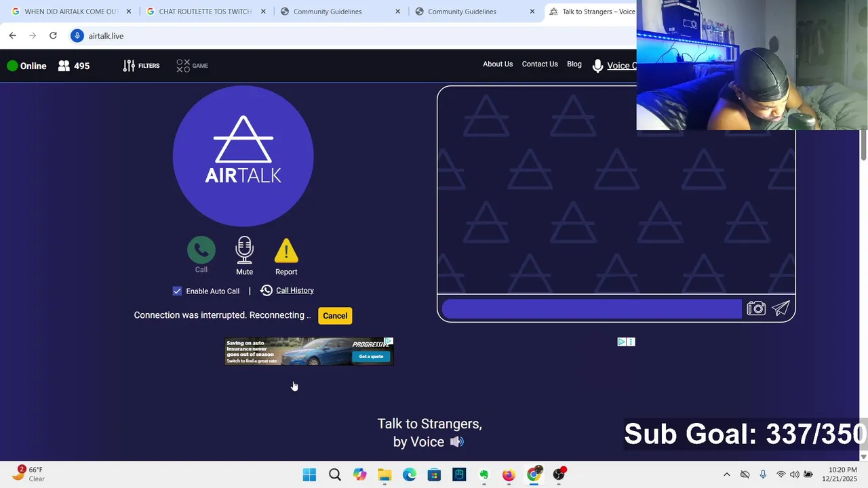This screenshot has width=868, height=488.
Task: Open Evernote from the taskbar
Action: [484, 474]
